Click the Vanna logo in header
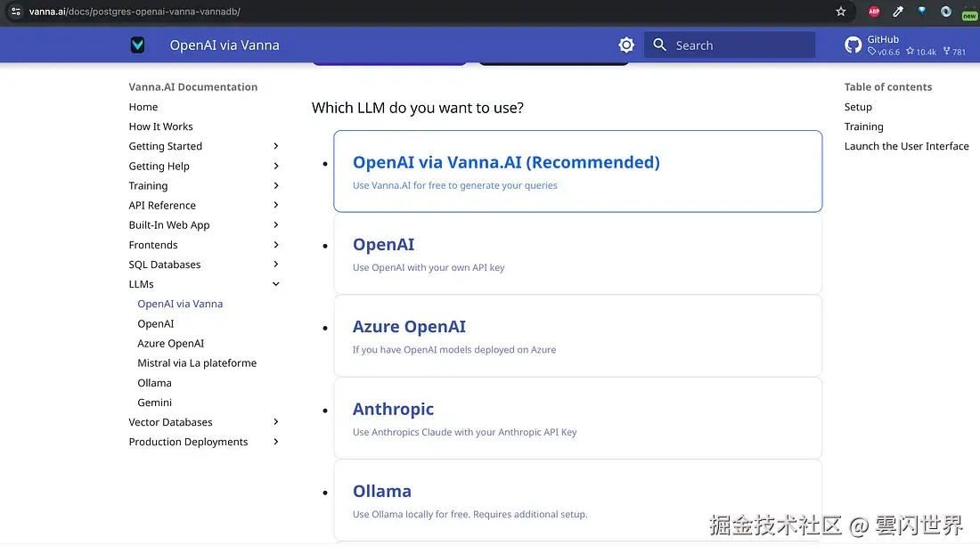Screen dimensions: 980x554 pos(137,45)
